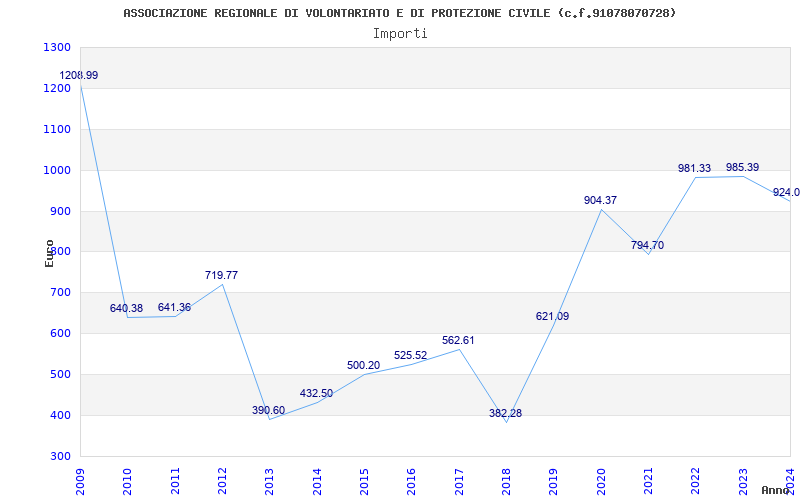Click the 1000 y-axis tick label

(57, 170)
